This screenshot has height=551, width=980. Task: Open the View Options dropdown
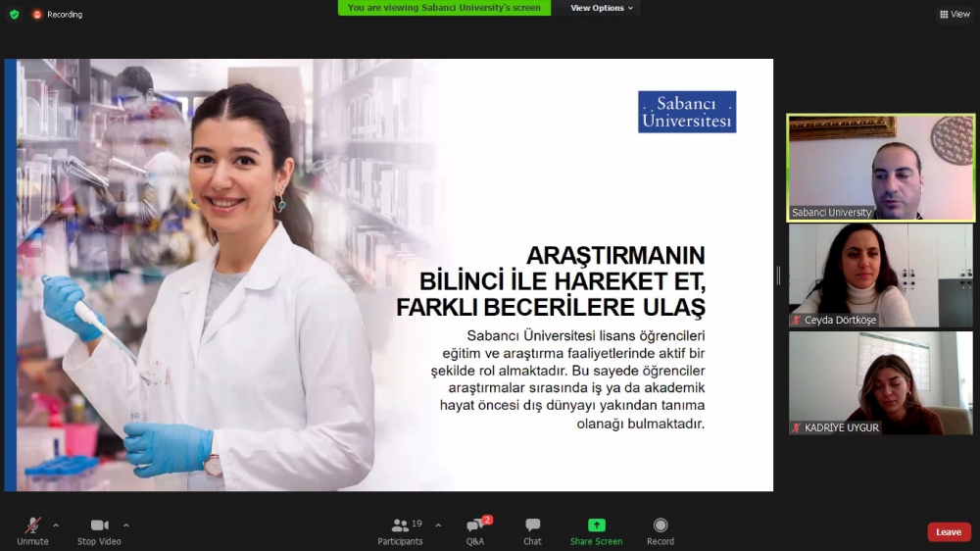point(602,8)
